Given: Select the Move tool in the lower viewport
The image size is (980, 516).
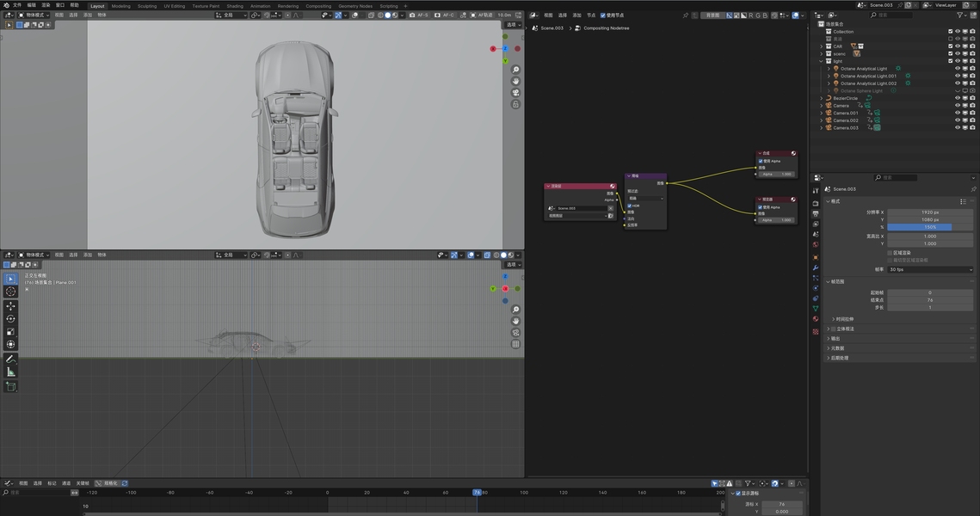Looking at the screenshot, I should (10, 305).
